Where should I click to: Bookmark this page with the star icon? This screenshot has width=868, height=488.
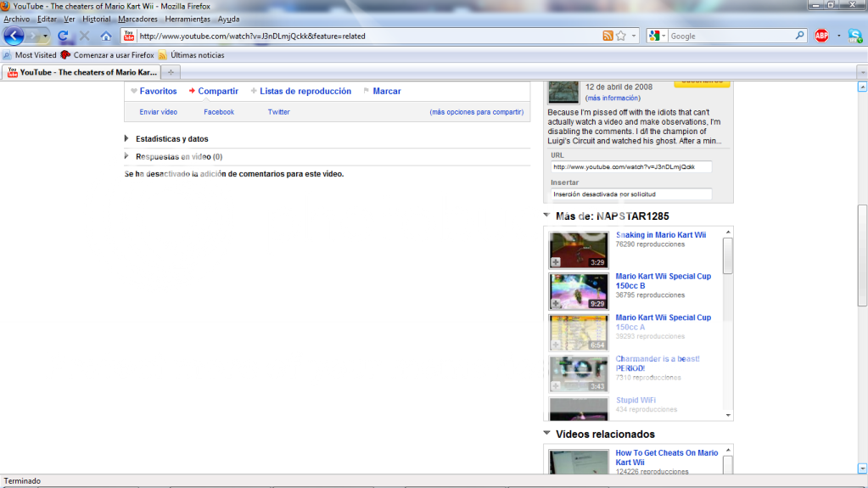tap(621, 36)
